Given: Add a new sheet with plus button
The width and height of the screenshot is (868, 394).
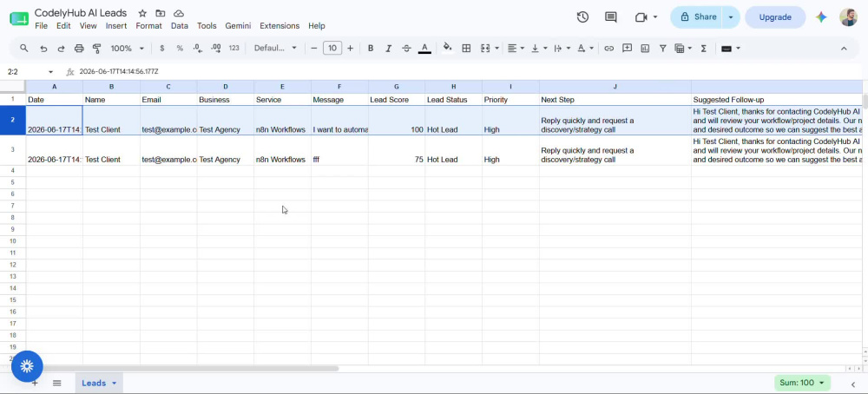Looking at the screenshot, I should pyautogui.click(x=35, y=383).
